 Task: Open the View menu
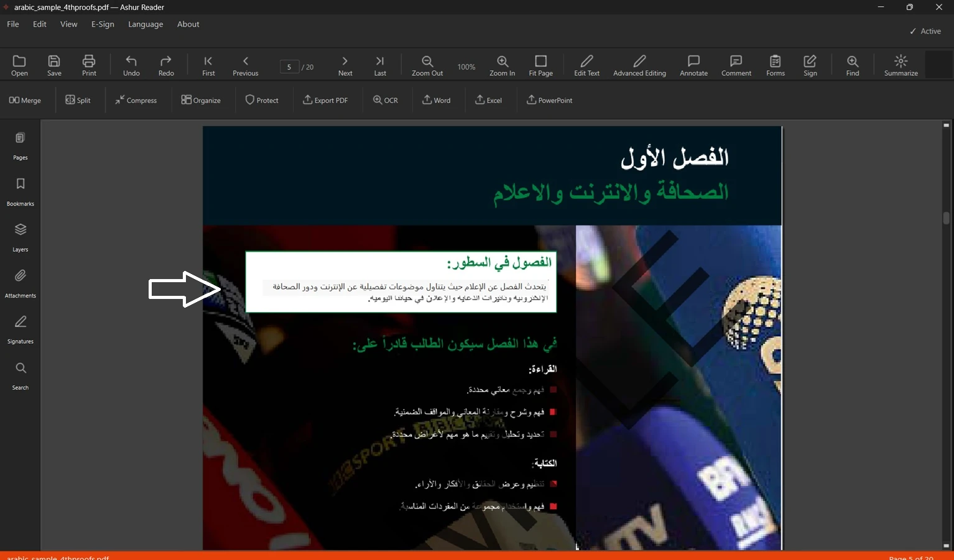(69, 24)
